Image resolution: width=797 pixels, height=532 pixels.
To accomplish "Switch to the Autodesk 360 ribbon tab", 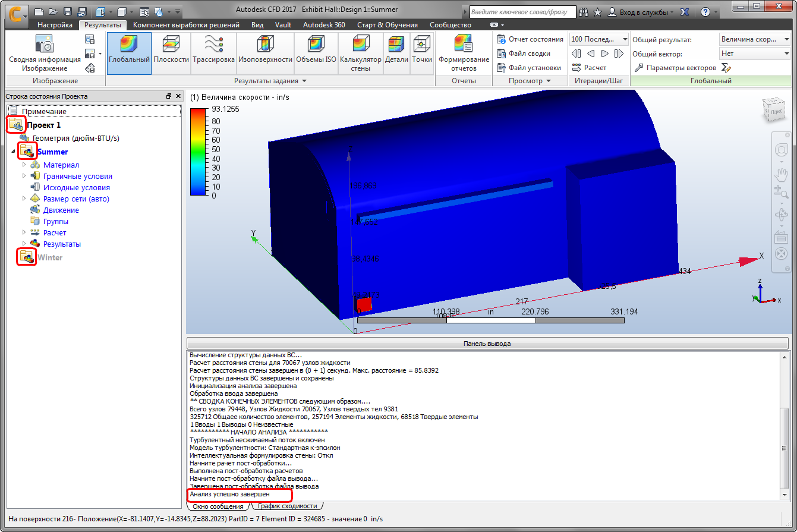I will tap(324, 25).
